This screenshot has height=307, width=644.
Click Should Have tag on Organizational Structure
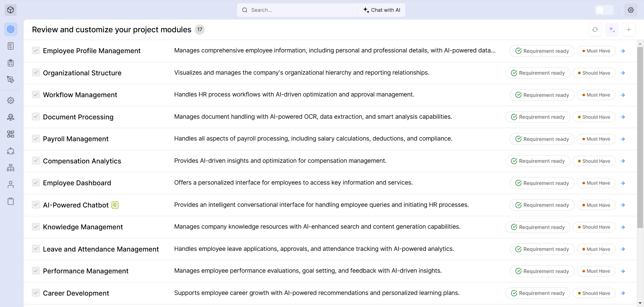tap(594, 73)
